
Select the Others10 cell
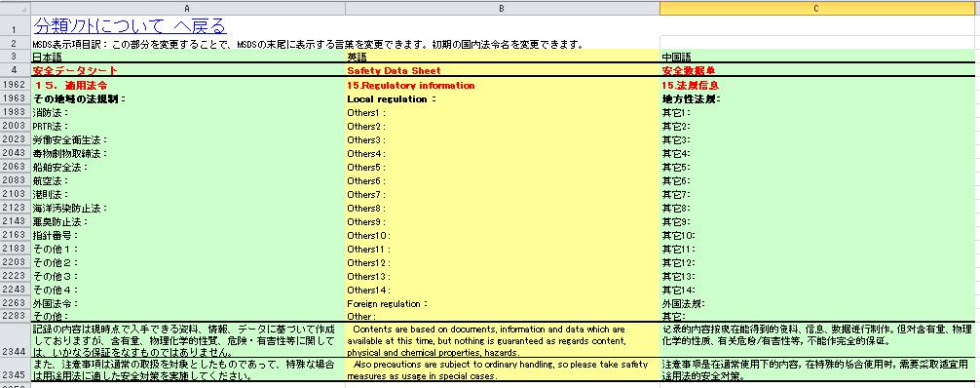[x=502, y=235]
